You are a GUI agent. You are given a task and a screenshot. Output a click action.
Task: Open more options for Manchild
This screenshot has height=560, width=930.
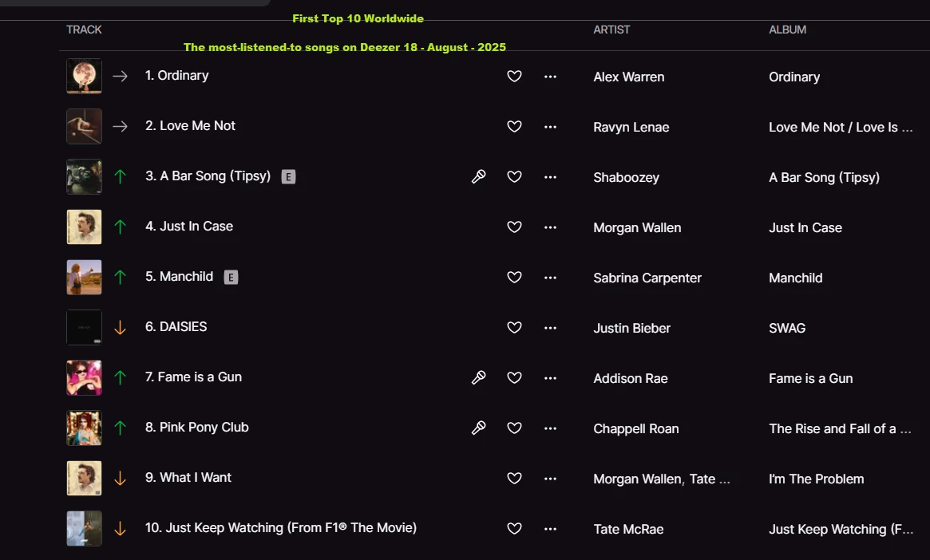pos(550,278)
